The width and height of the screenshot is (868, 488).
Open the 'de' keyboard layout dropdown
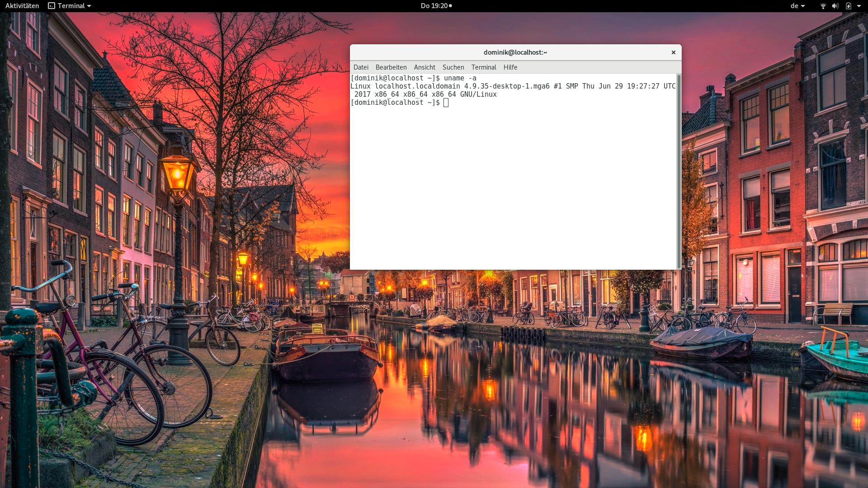(797, 6)
